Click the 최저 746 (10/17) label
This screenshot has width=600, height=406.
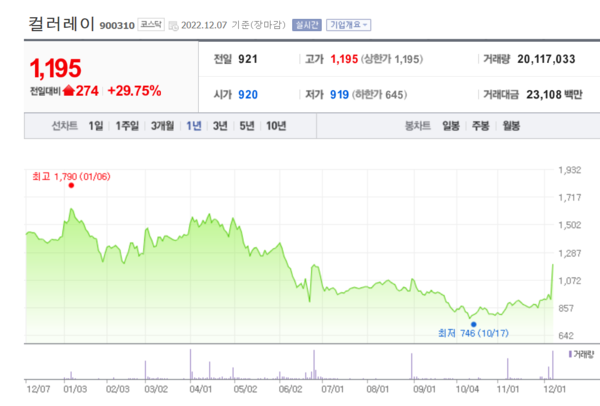(473, 333)
